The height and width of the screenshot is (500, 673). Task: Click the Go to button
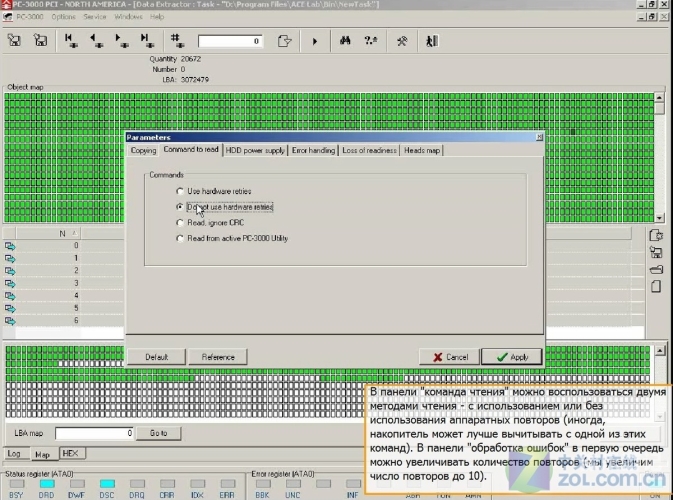[x=158, y=433]
